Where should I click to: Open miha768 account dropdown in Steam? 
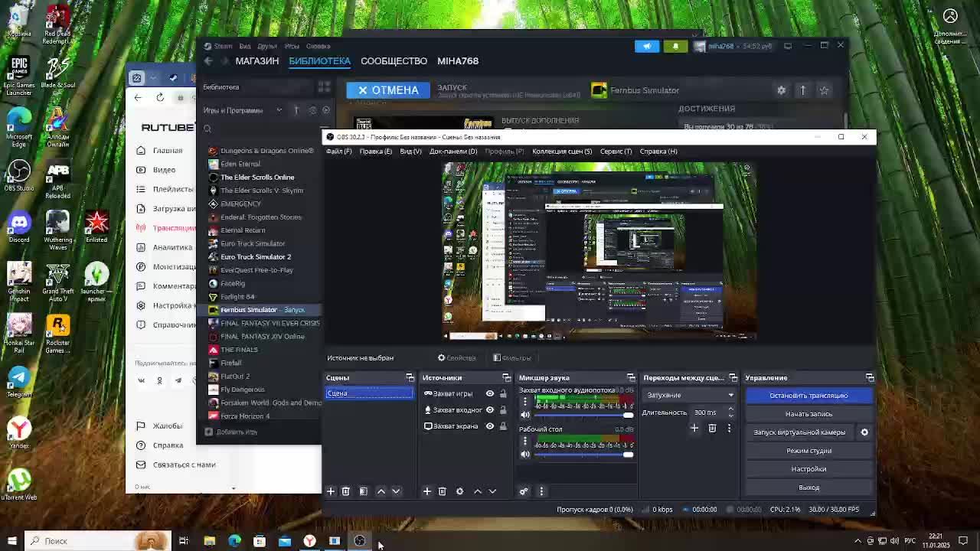click(733, 46)
